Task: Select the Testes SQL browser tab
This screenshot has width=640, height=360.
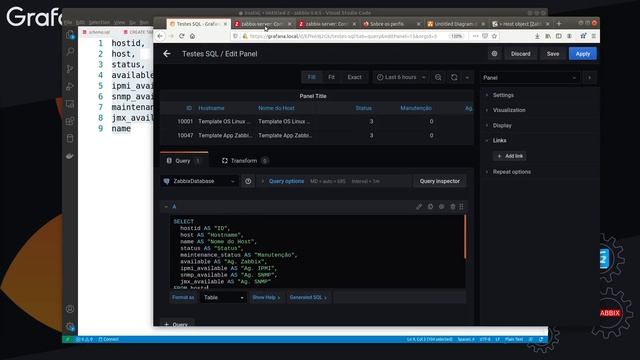Action: (x=198, y=24)
